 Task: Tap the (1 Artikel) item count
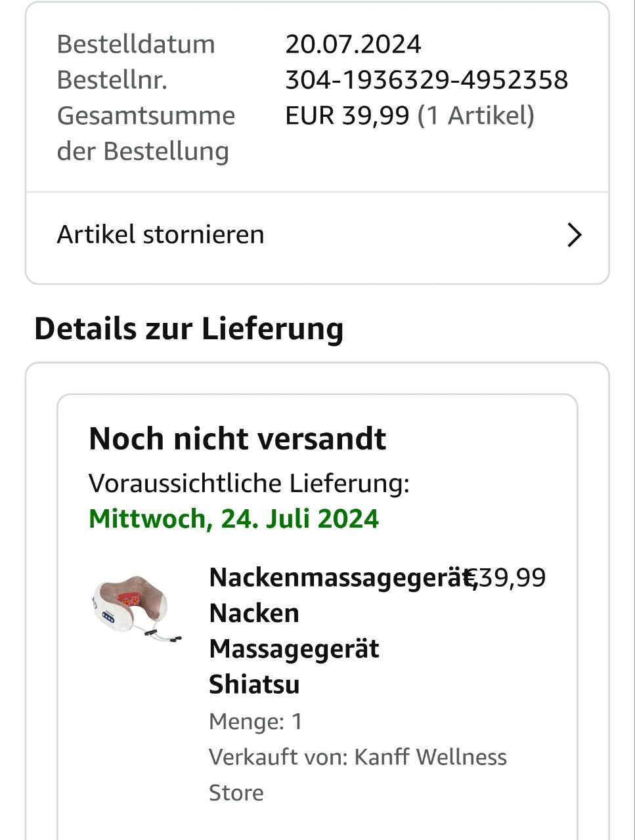click(476, 116)
